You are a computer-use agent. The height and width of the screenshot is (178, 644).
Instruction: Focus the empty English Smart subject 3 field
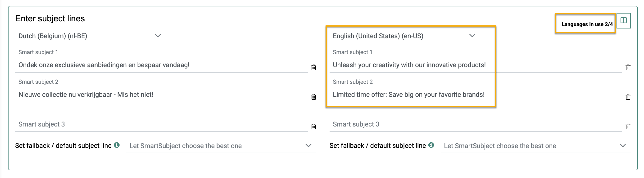point(476,124)
